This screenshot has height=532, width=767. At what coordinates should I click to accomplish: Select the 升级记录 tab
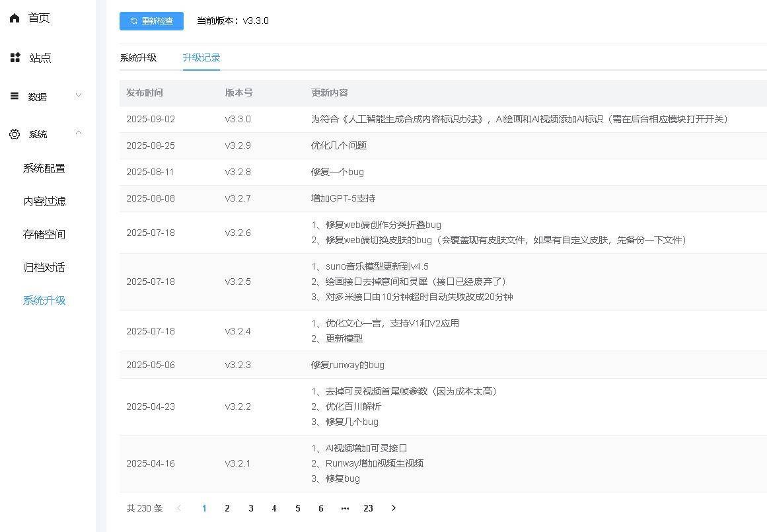point(201,57)
